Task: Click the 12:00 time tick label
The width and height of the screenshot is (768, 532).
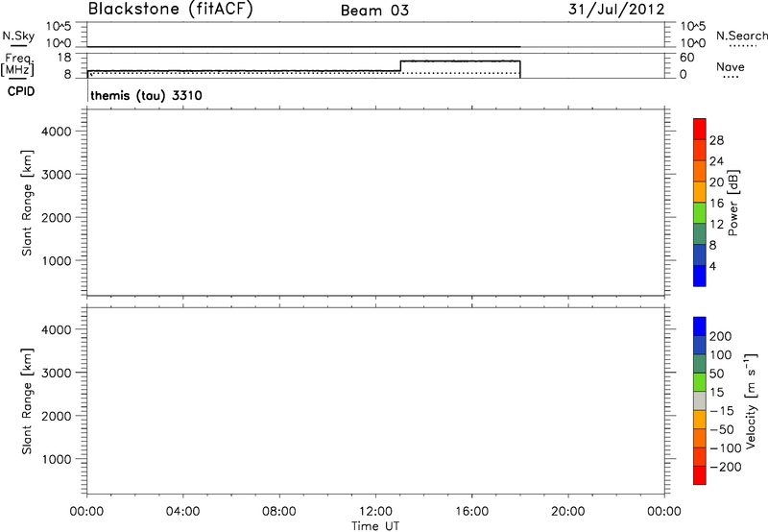Action: tap(375, 512)
